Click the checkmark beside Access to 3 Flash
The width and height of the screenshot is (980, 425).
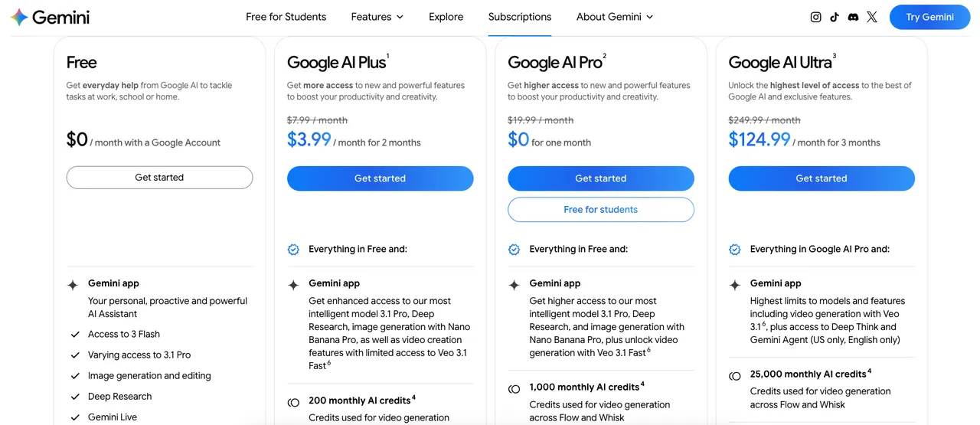[x=75, y=335]
